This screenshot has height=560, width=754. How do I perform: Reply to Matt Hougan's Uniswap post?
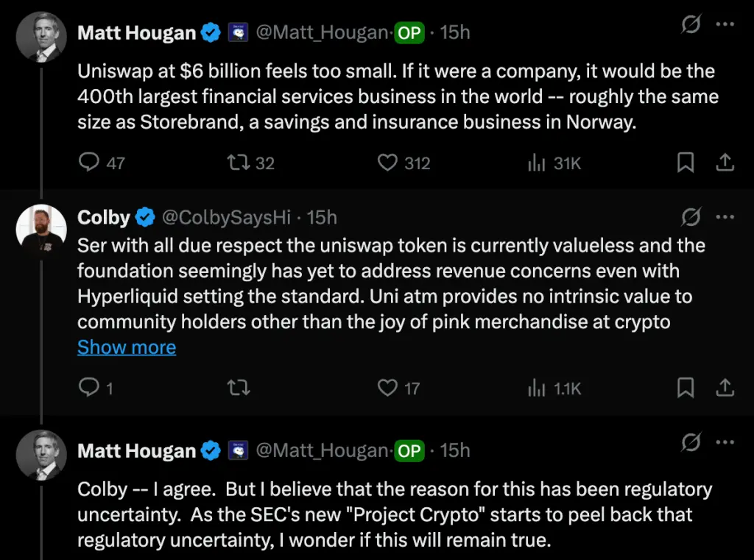[89, 163]
